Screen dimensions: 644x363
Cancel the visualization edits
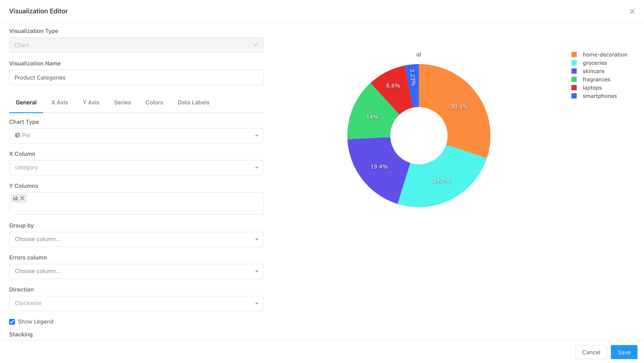click(591, 352)
